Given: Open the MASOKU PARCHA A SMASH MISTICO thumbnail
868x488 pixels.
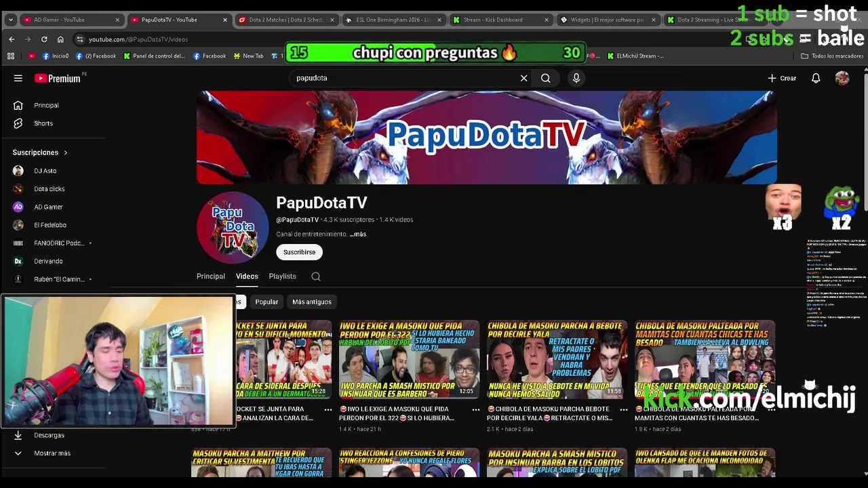Looking at the screenshot, I should [557, 462].
